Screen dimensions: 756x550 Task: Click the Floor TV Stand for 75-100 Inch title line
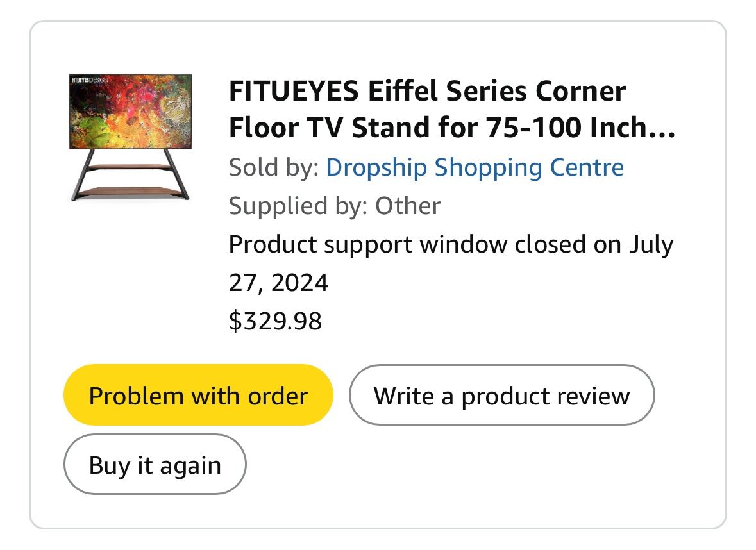tap(452, 128)
